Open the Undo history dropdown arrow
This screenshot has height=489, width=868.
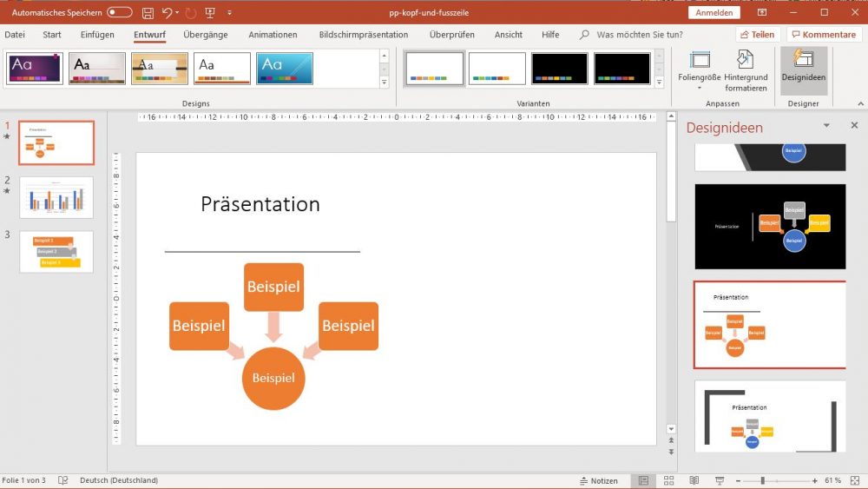point(177,12)
